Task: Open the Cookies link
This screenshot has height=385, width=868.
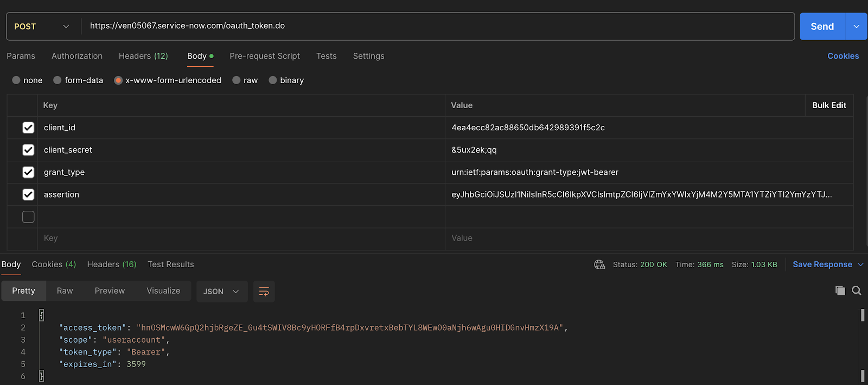Action: (x=843, y=56)
